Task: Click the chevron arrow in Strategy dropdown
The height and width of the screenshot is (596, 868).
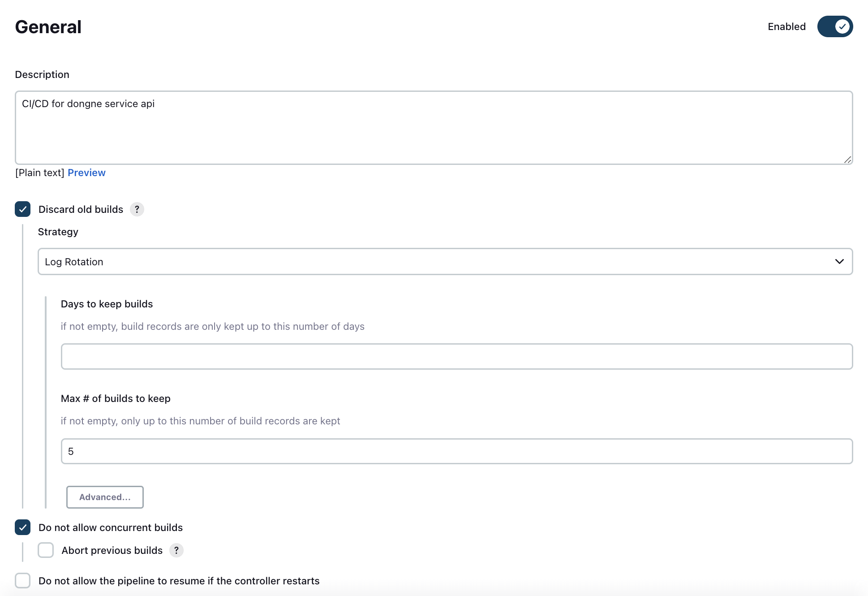Action: [x=839, y=262]
